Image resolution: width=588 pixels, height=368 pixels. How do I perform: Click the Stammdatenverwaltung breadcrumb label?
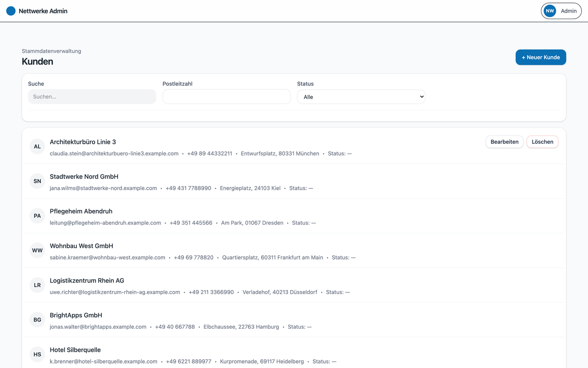(51, 51)
